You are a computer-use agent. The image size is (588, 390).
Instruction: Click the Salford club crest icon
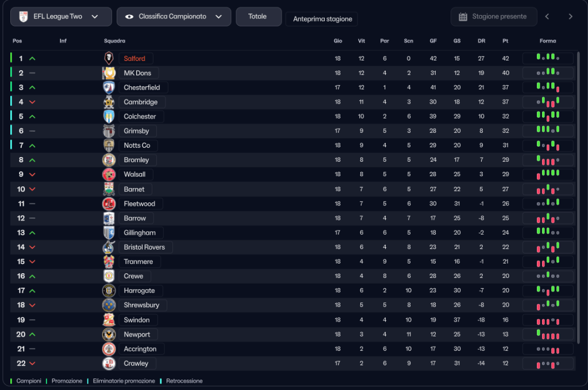(x=109, y=58)
